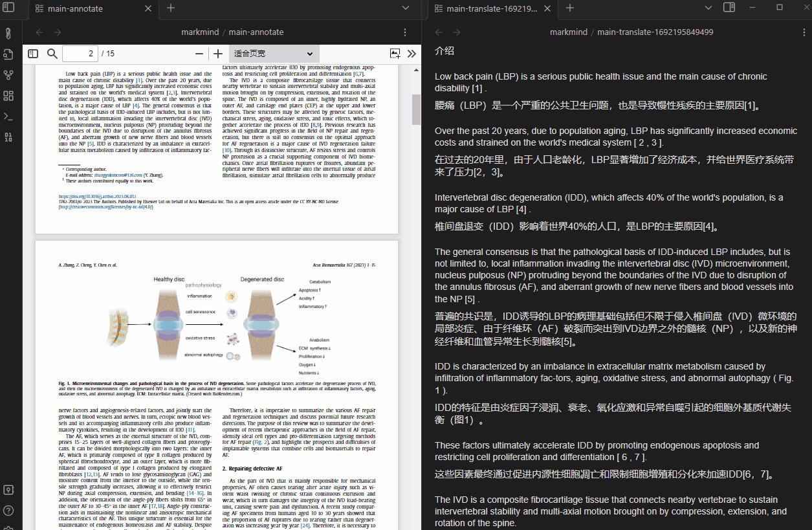Viewport: 812px width, 530px height.
Task: Click text '腰痛（LBP）是一个严重的公共卫生问题'
Action: 523,105
